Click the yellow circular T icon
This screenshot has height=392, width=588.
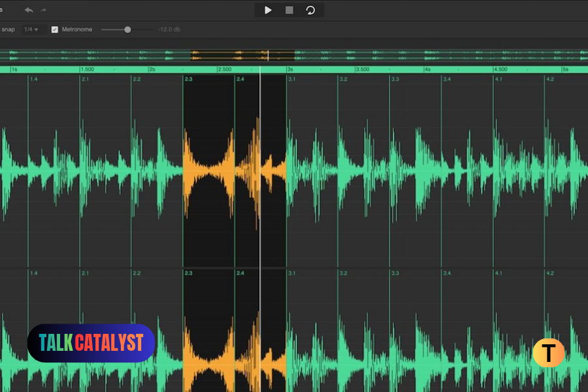pyautogui.click(x=548, y=353)
